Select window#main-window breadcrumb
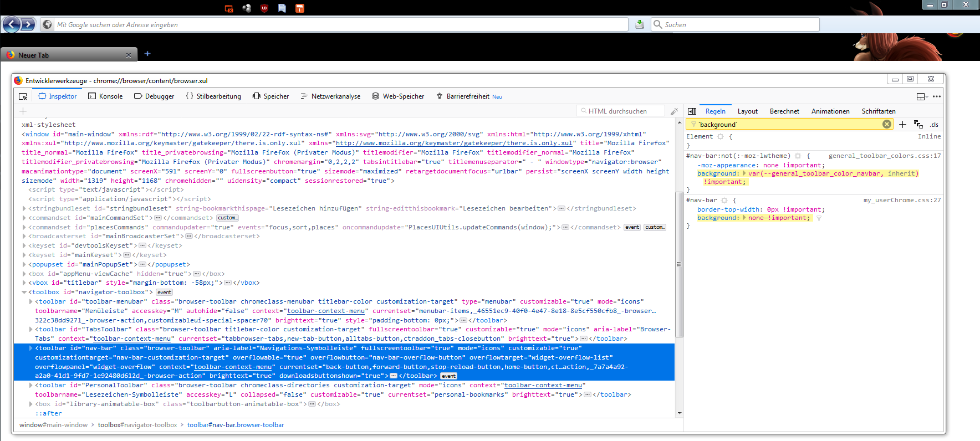 (53, 425)
